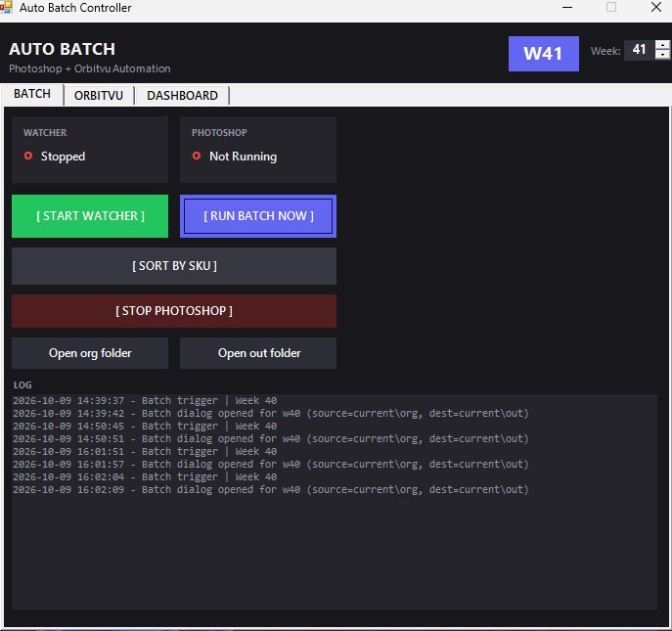Select the log line at 14:39:37

coord(145,401)
